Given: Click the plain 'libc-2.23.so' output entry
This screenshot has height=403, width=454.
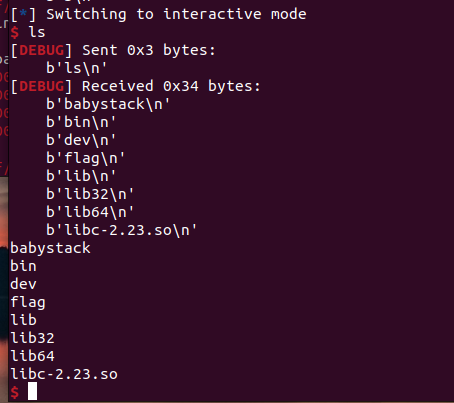Looking at the screenshot, I should click(x=64, y=374).
